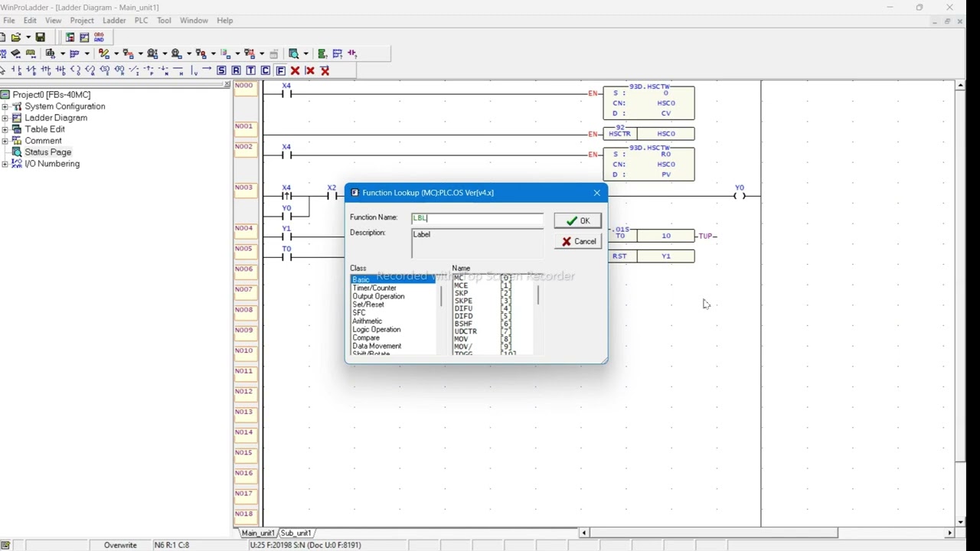This screenshot has height=551, width=980.
Task: Click the Save project diskette icon
Action: 40,37
